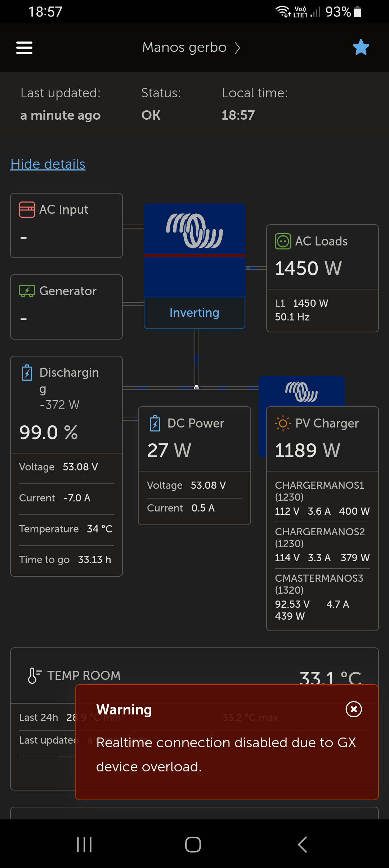Click the Hide details link
Image resolution: width=389 pixels, height=868 pixels.
[x=48, y=164]
